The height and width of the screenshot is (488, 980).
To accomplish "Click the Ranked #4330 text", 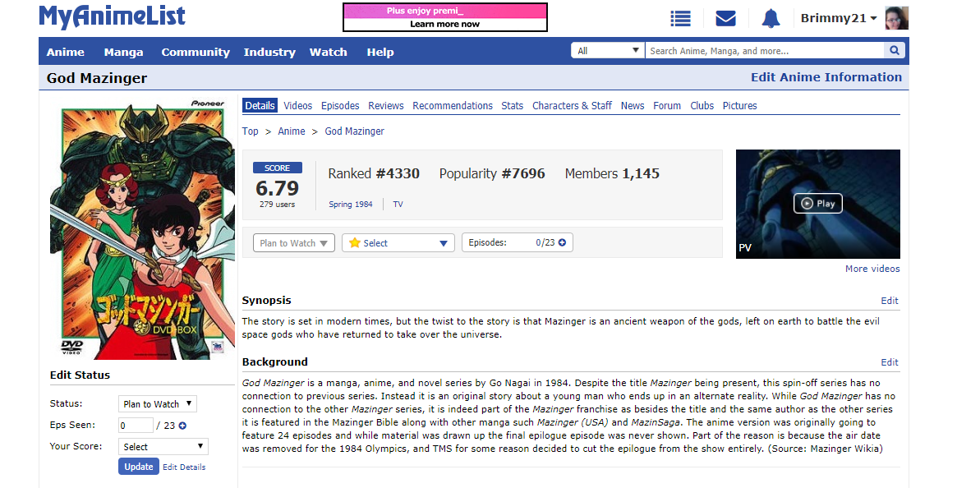I will (x=374, y=173).
